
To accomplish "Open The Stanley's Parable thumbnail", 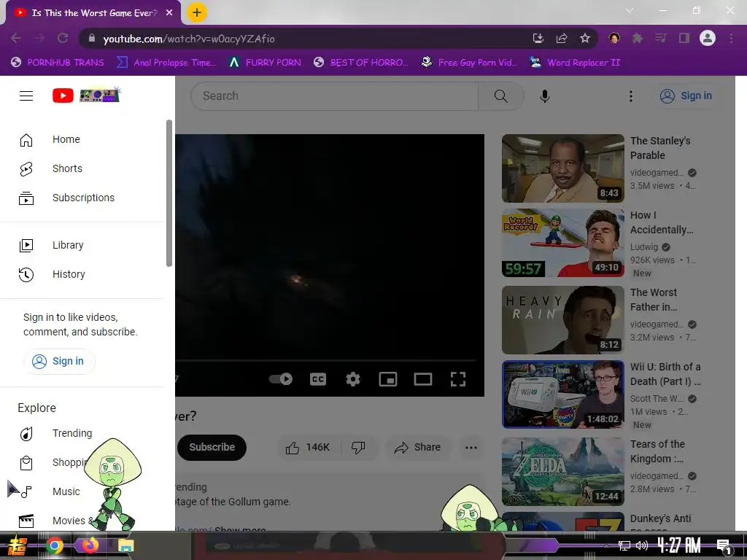I will 562,168.
